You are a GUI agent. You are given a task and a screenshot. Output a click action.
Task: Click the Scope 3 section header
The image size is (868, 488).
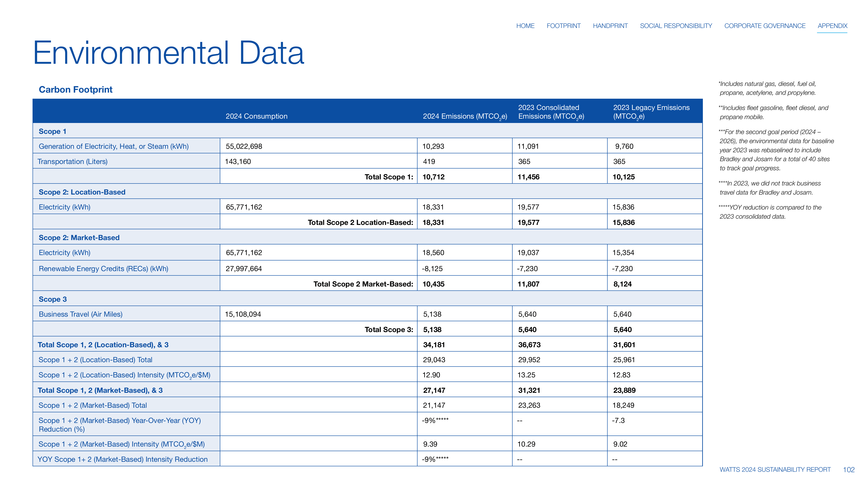tap(368, 299)
